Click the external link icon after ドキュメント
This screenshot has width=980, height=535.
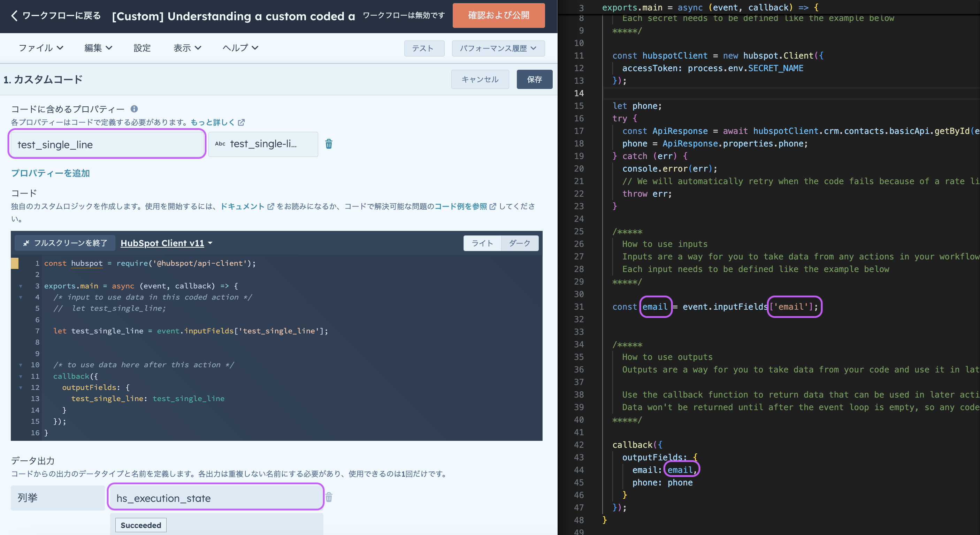coord(271,206)
